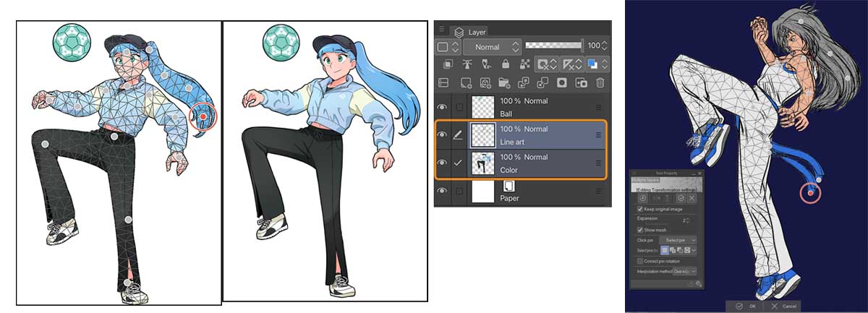Open the wrench settings icon in Tool Property
Image resolution: width=868 pixels, height=313 pixels.
(698, 283)
